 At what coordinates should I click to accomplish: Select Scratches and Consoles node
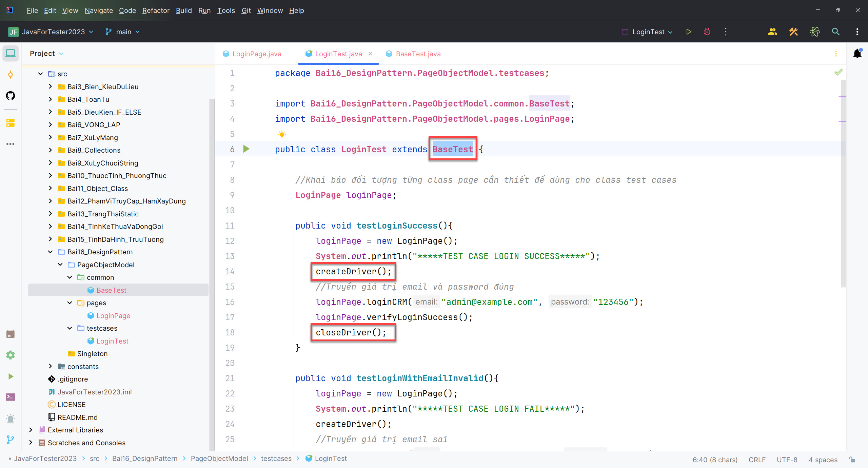pyautogui.click(x=86, y=443)
